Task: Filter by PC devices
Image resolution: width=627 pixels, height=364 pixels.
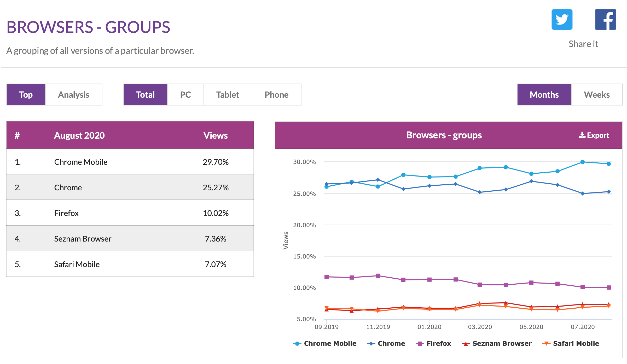Action: (185, 95)
